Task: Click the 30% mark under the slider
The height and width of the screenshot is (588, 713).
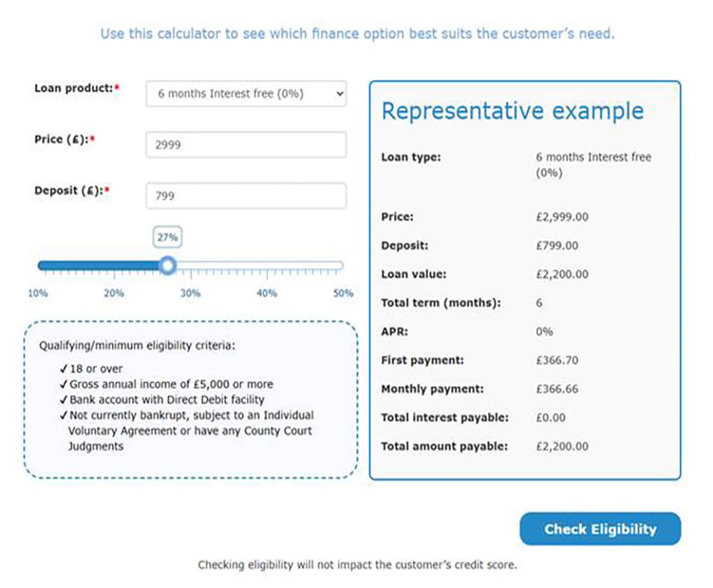Action: pos(190,294)
